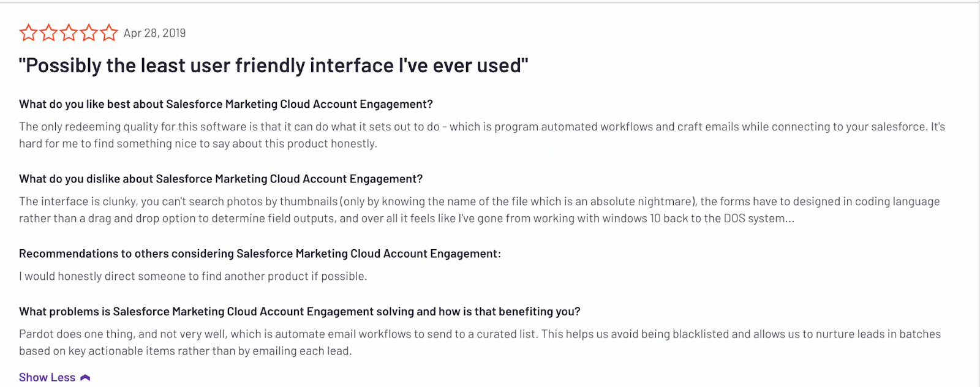Collapse the review with Show Less
This screenshot has width=980, height=387.
(47, 377)
